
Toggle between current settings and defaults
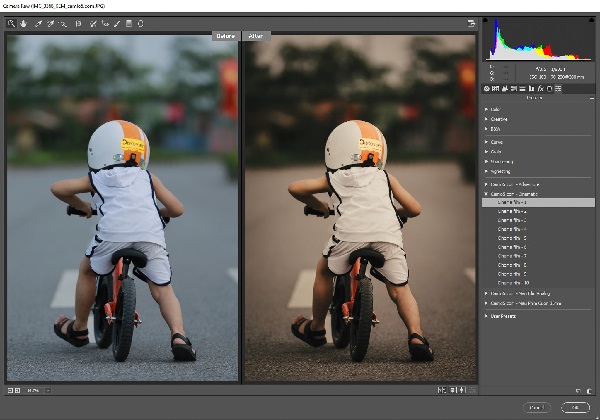point(473,390)
